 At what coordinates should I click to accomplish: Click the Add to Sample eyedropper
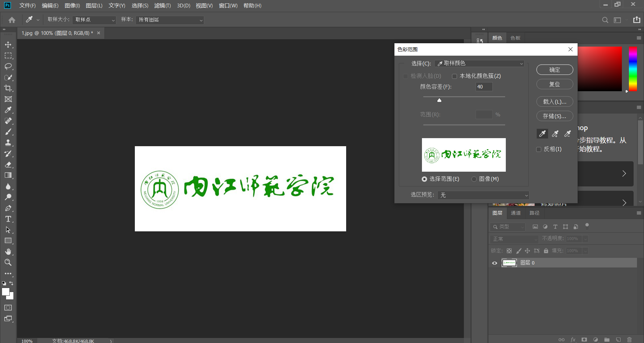point(555,134)
